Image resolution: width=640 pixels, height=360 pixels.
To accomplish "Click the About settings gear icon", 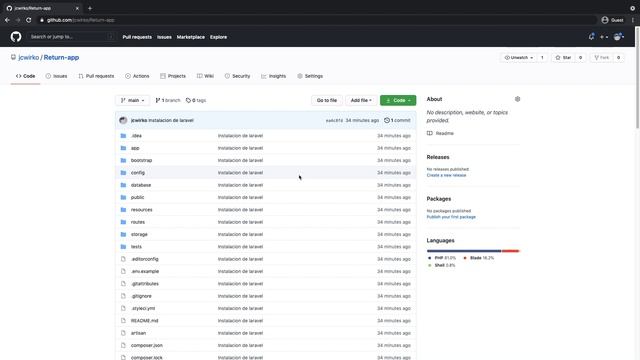I will pyautogui.click(x=517, y=99).
